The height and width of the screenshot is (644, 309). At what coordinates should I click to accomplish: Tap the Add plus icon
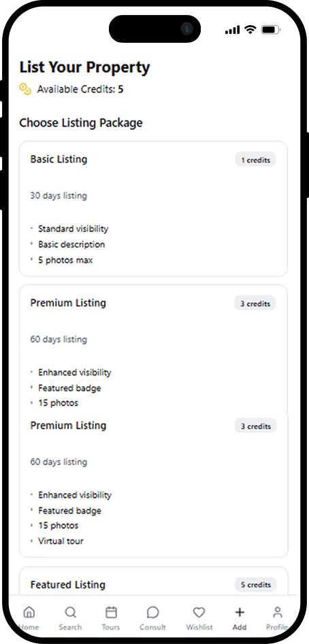click(x=240, y=612)
